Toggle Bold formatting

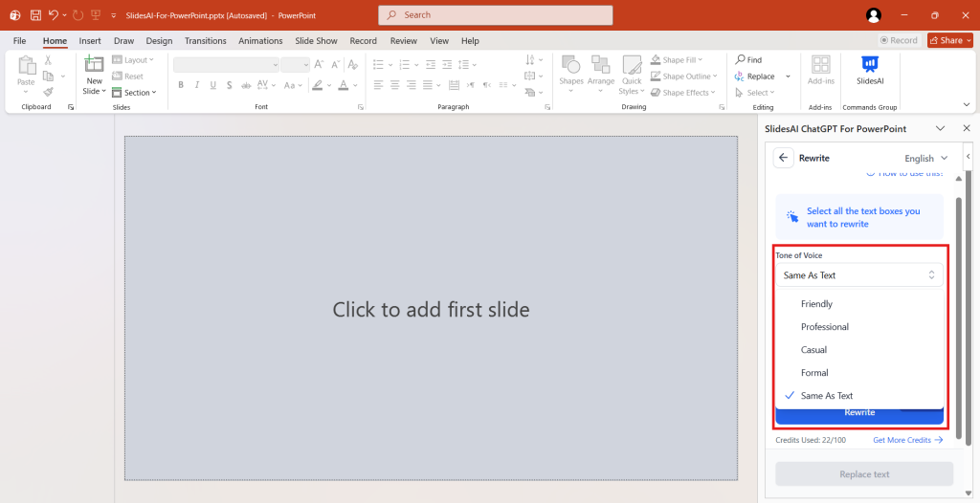coord(181,85)
